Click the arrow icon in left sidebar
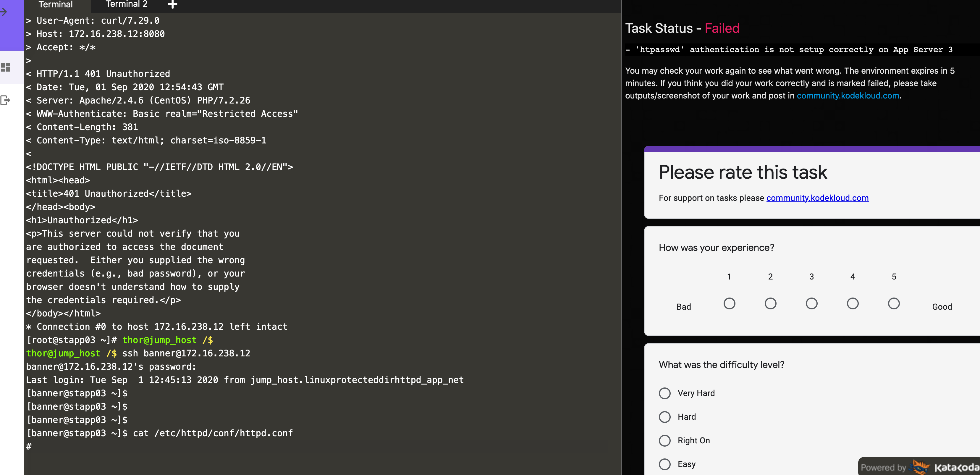The width and height of the screenshot is (980, 475). pos(4,12)
